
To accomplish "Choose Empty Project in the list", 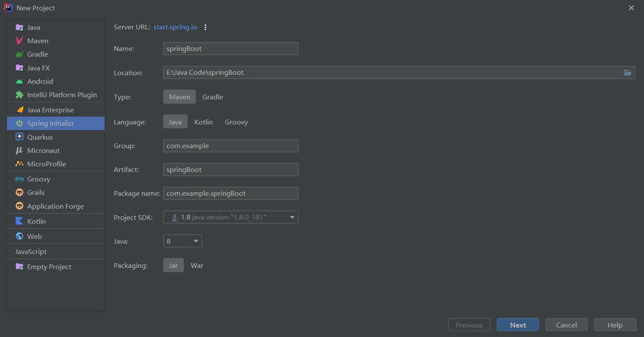I will 49,267.
